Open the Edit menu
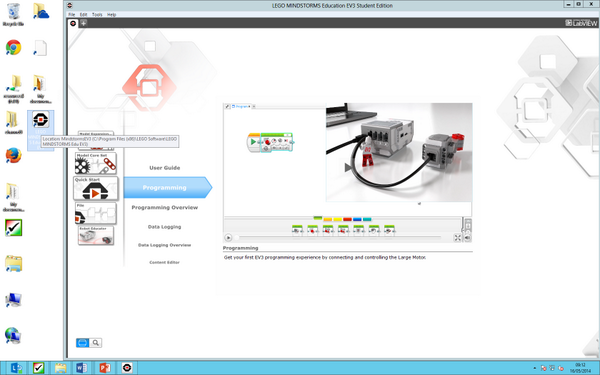Image resolution: width=600 pixels, height=375 pixels. (x=83, y=15)
